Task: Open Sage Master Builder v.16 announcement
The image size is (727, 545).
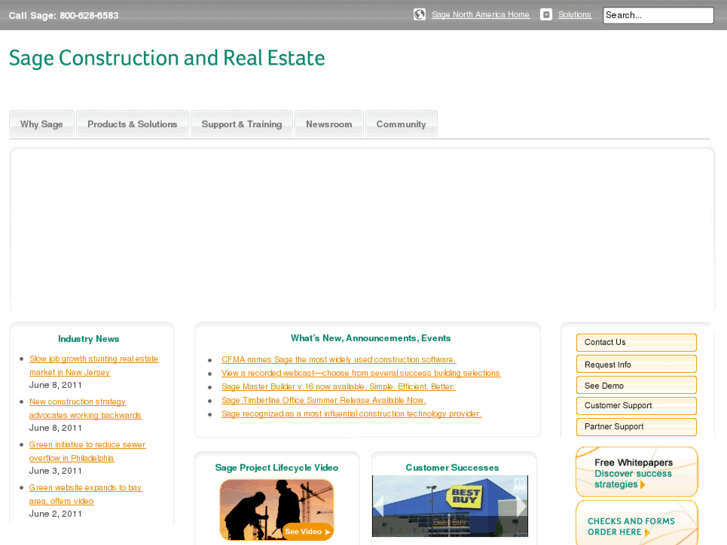Action: [x=338, y=386]
